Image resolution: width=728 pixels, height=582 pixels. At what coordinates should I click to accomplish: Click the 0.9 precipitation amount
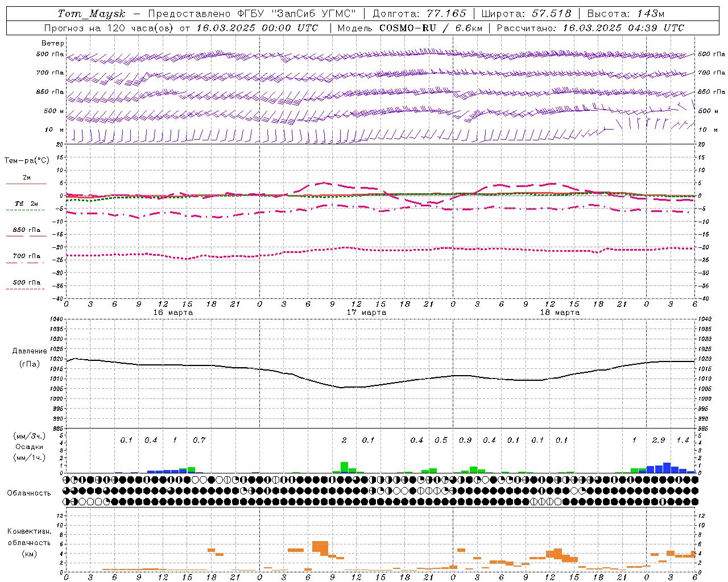(465, 440)
